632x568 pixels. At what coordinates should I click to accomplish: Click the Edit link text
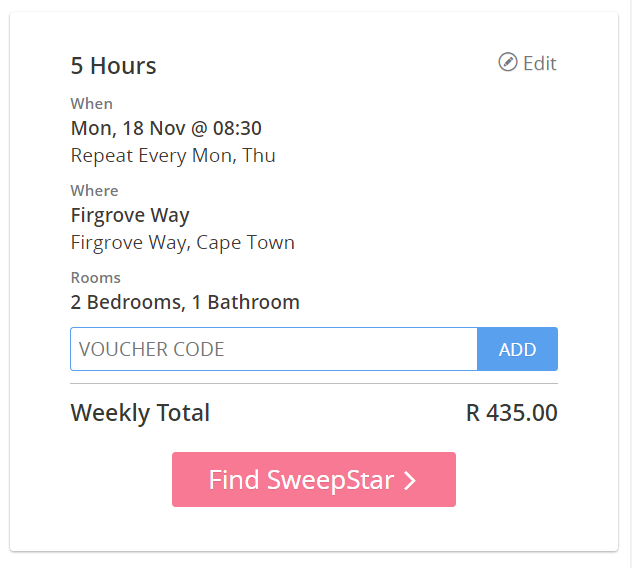pos(540,63)
